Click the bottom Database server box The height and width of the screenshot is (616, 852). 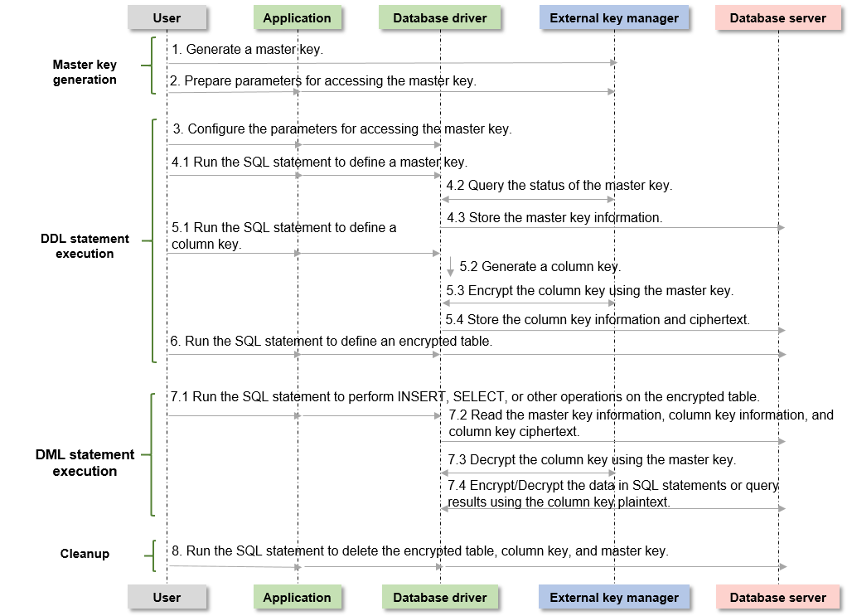point(777,597)
